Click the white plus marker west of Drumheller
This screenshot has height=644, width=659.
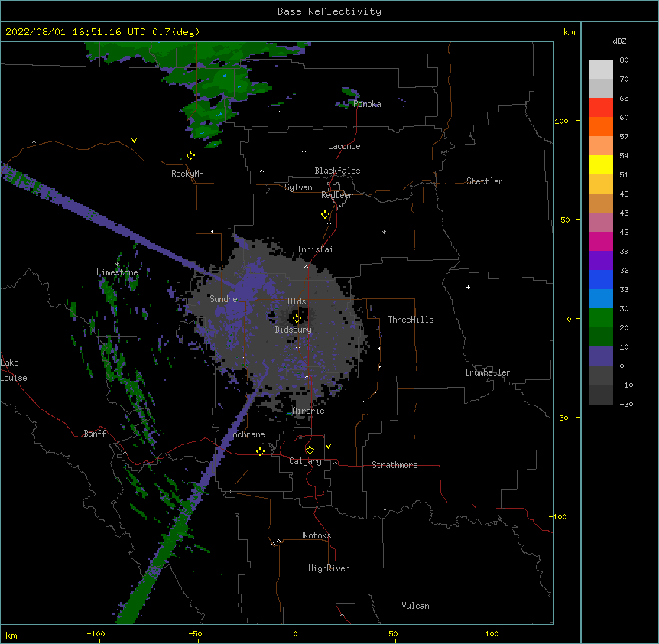pos(468,287)
